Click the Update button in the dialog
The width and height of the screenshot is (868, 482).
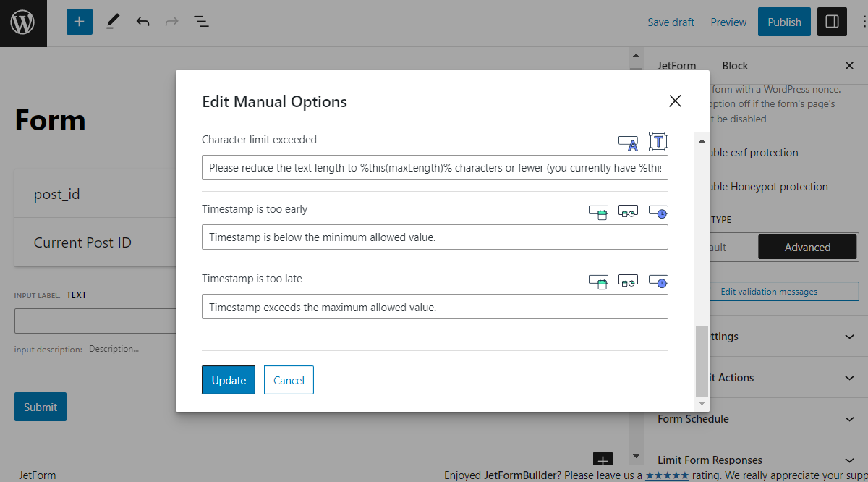[x=228, y=380]
